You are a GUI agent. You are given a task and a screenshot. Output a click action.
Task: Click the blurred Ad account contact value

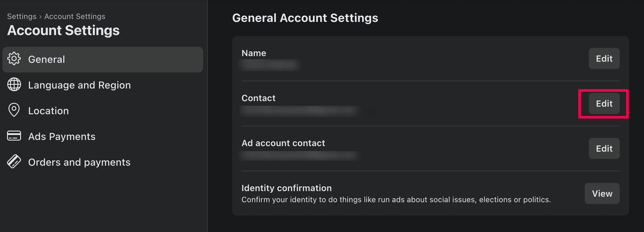(x=298, y=155)
